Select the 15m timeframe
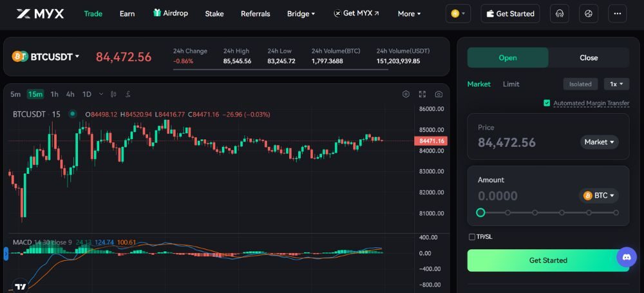 point(35,94)
